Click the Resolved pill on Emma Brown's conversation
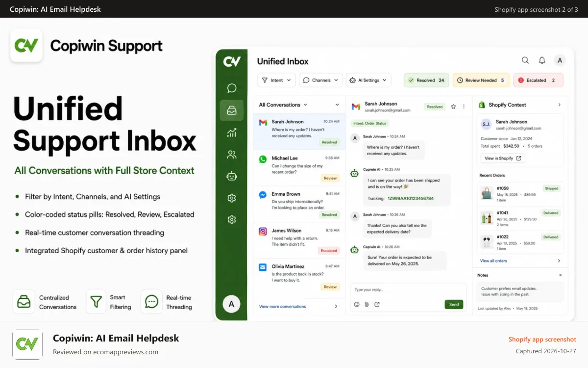This screenshot has height=368, width=588. pos(329,214)
